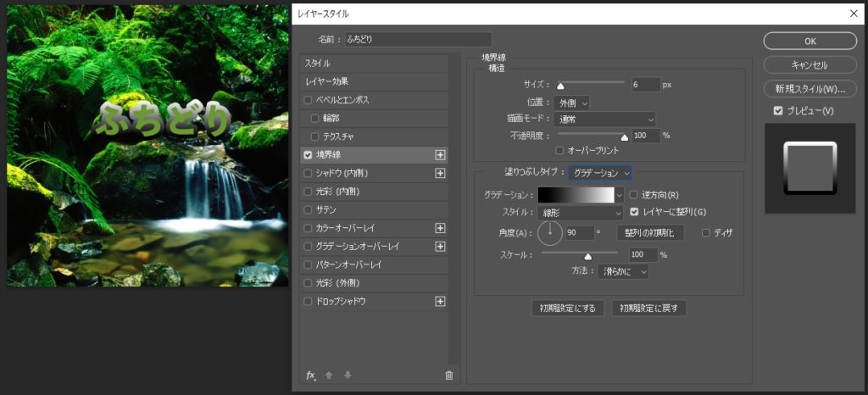Screen dimensions: 868x395
Task: Click the 新規スタイル(W)... button
Action: click(810, 89)
